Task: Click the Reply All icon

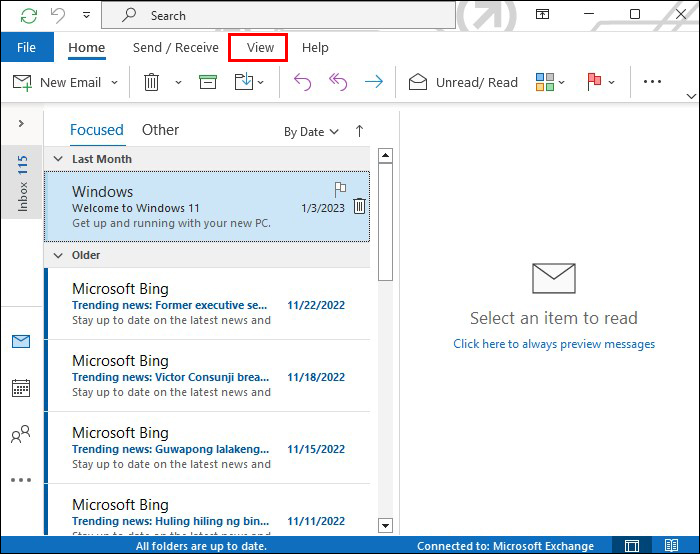Action: pyautogui.click(x=338, y=82)
